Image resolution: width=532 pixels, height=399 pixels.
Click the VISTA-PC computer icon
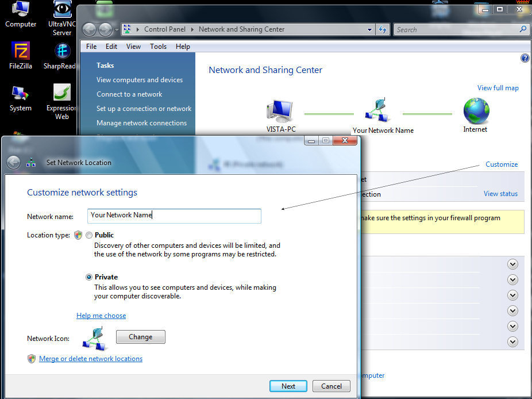pyautogui.click(x=280, y=111)
